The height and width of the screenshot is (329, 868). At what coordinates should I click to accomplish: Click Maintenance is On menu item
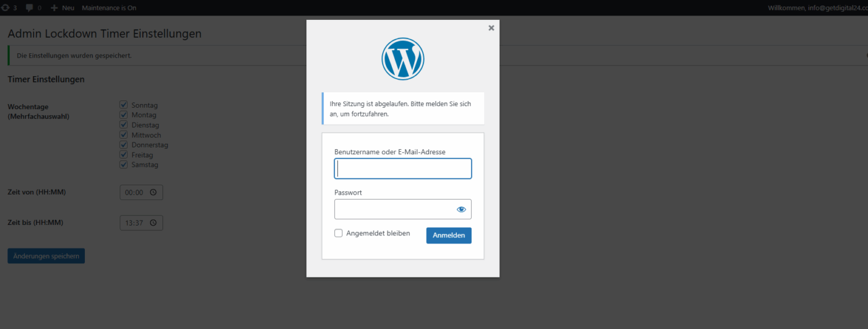coord(109,7)
